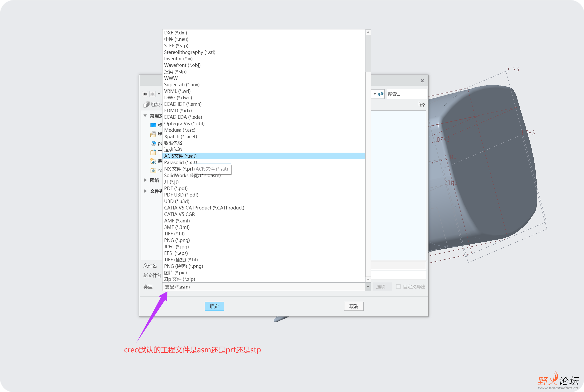The height and width of the screenshot is (392, 584).
Task: Click the 选项... options button
Action: pyautogui.click(x=382, y=287)
